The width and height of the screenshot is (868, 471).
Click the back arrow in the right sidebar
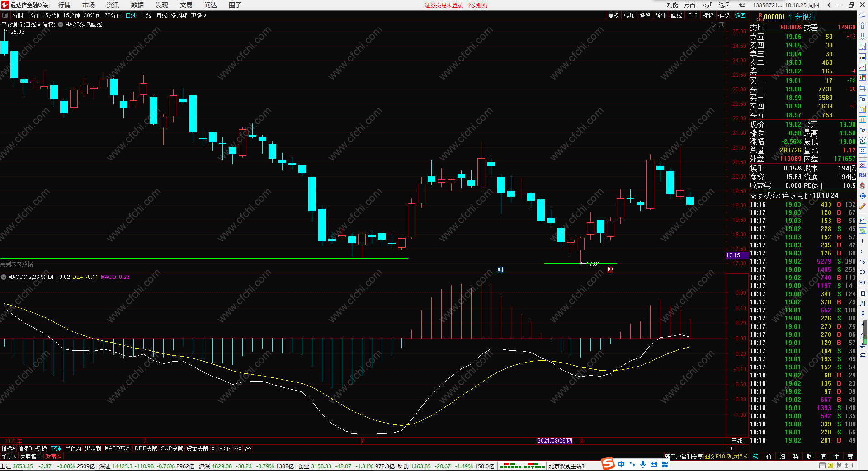tap(863, 16)
